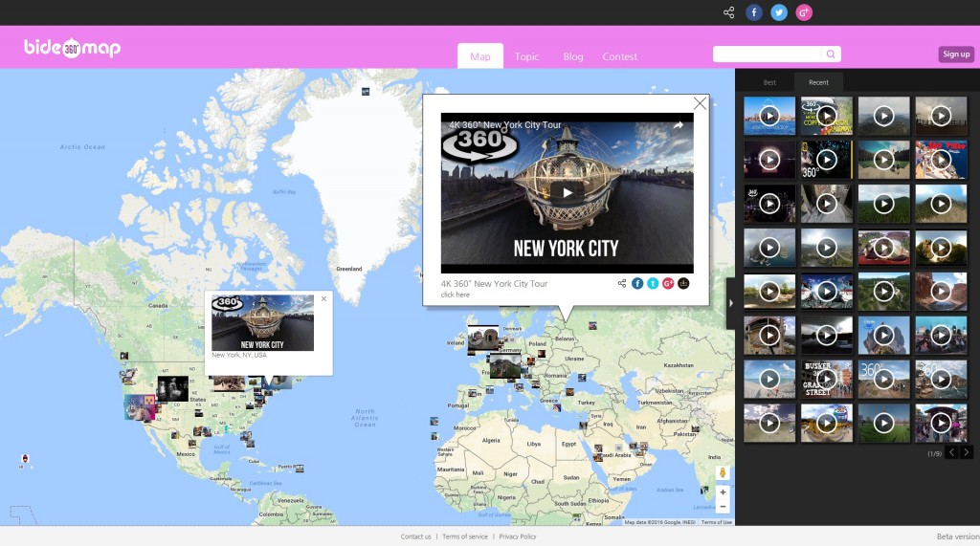Switch to the Best tab
The image size is (980, 546).
pos(769,82)
